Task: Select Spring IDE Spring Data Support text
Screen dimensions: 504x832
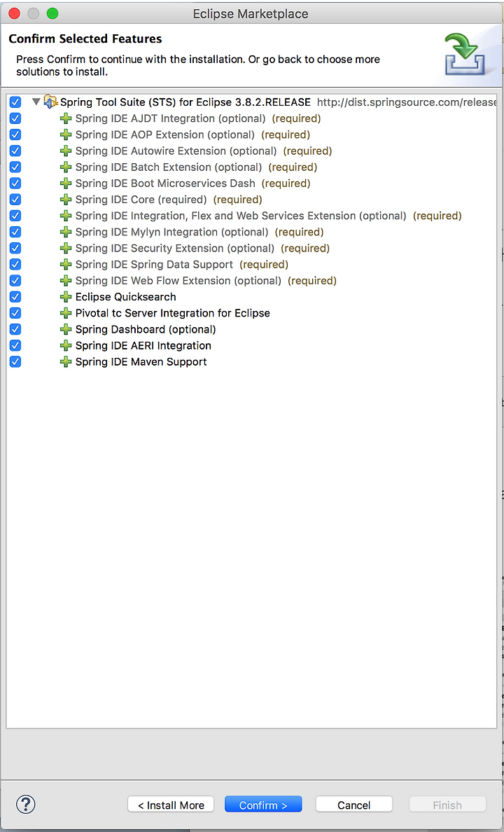Action: [154, 264]
